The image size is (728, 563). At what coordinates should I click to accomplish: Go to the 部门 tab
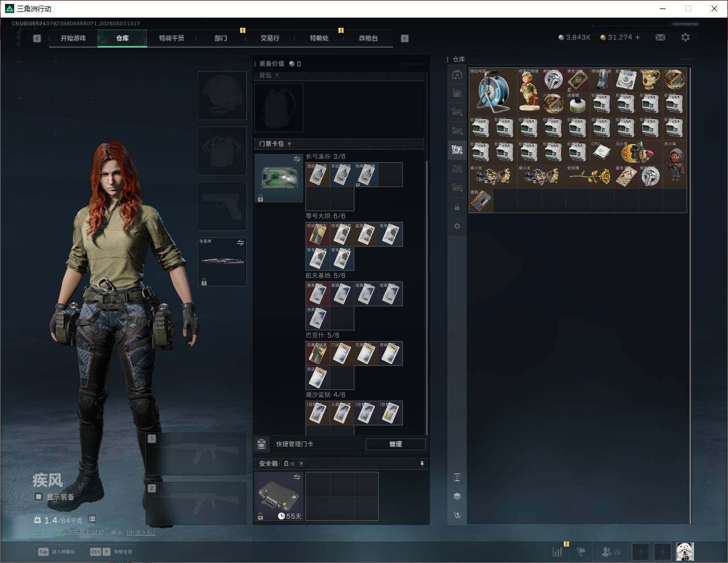coord(220,38)
